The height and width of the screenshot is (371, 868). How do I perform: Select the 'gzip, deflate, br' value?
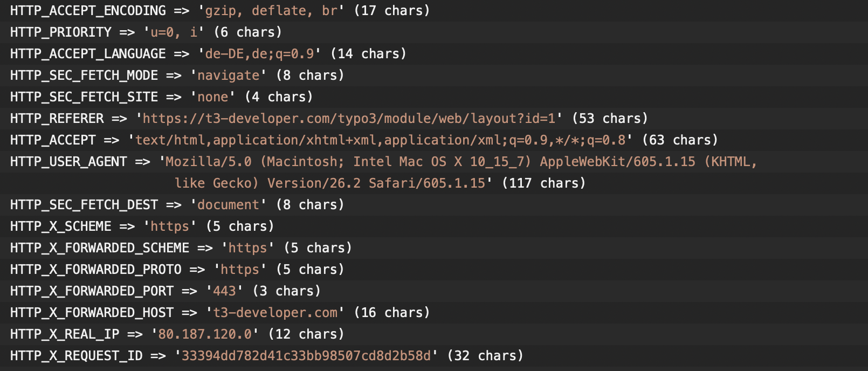point(271,11)
